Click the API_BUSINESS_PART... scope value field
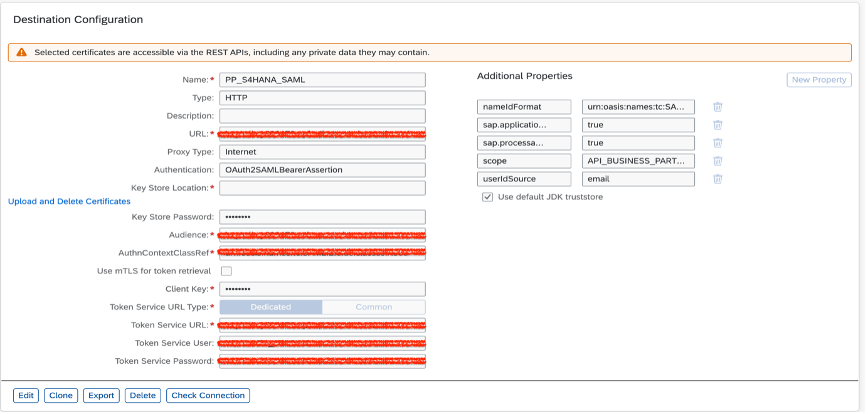 coord(638,161)
